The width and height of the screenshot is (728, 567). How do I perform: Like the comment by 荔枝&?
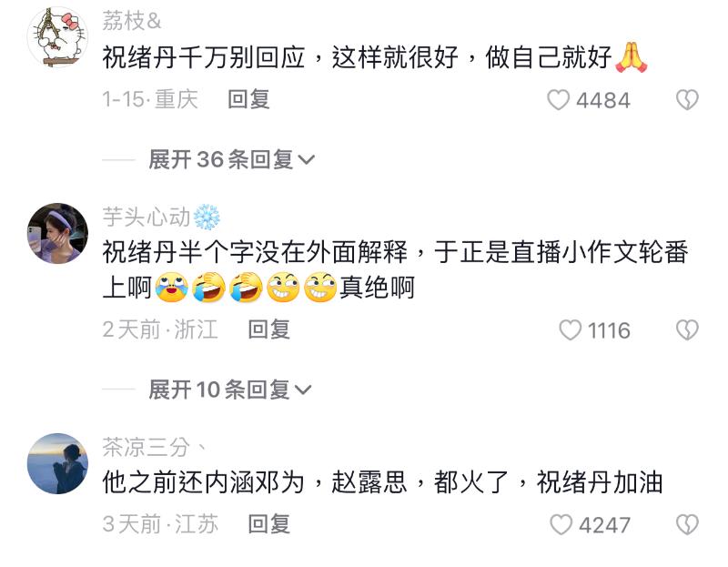point(558,100)
